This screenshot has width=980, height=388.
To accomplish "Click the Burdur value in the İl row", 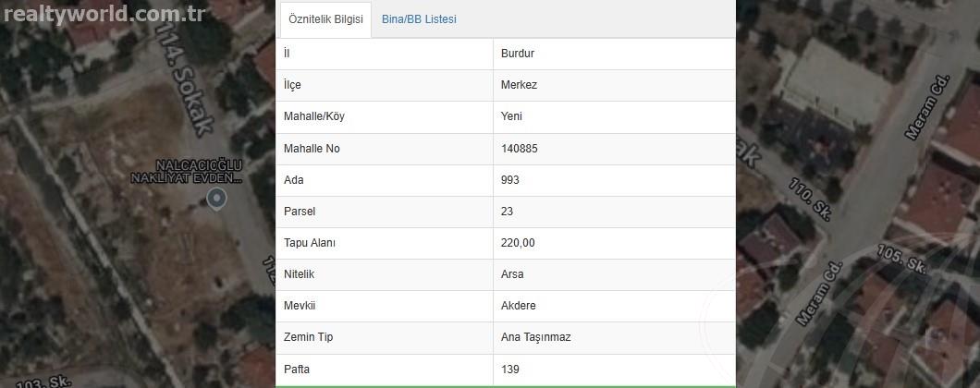I will click(x=518, y=54).
